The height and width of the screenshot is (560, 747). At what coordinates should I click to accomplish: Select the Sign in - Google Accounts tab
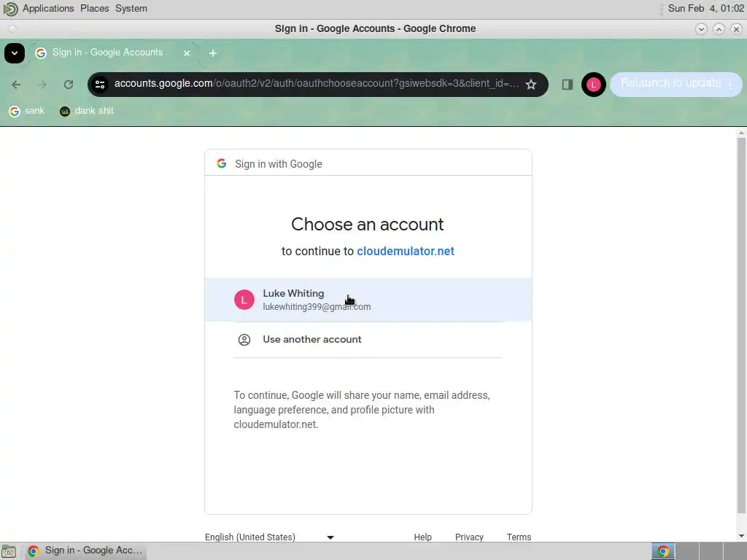113,52
